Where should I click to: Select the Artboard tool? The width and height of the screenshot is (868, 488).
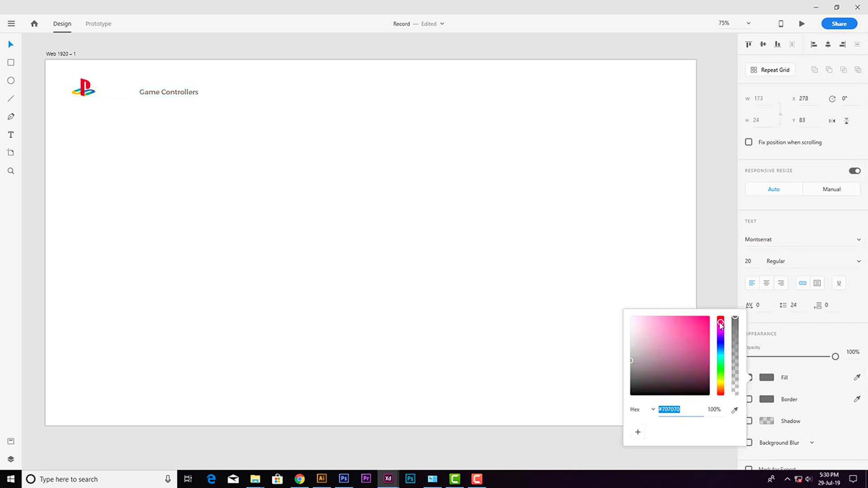pos(11,152)
